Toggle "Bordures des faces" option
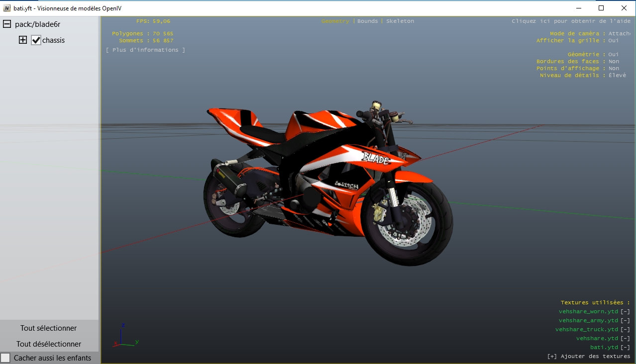The height and width of the screenshot is (364, 636). pos(613,62)
